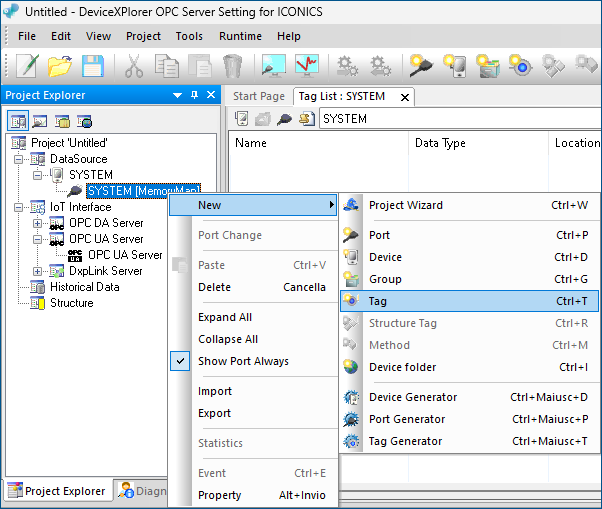Toggle Show Port Always checkmark
This screenshot has height=509, width=602.
tap(180, 361)
